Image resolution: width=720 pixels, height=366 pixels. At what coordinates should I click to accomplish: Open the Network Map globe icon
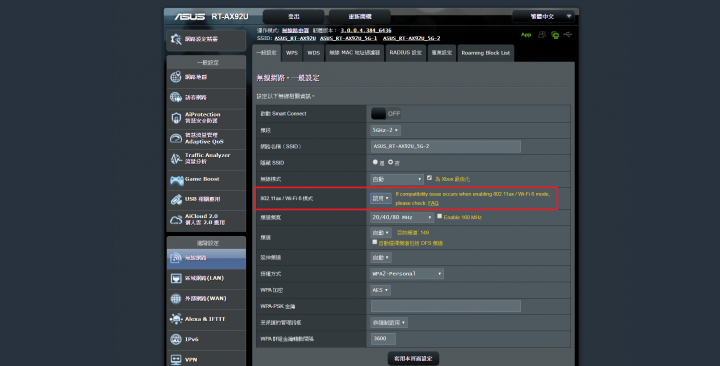176,77
